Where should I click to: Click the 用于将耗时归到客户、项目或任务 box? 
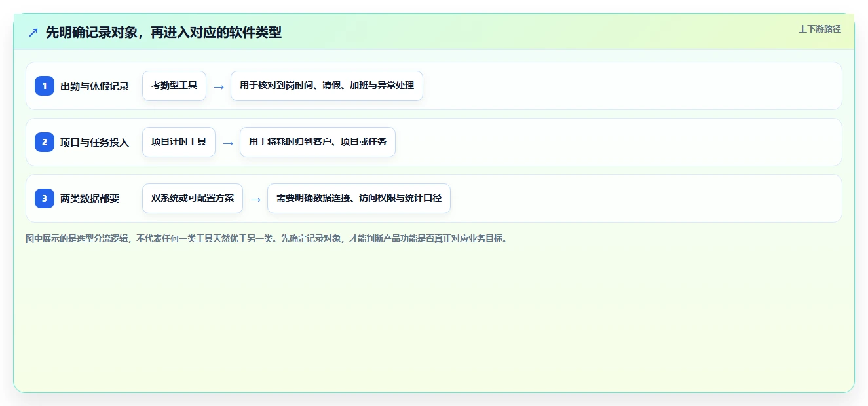(318, 142)
